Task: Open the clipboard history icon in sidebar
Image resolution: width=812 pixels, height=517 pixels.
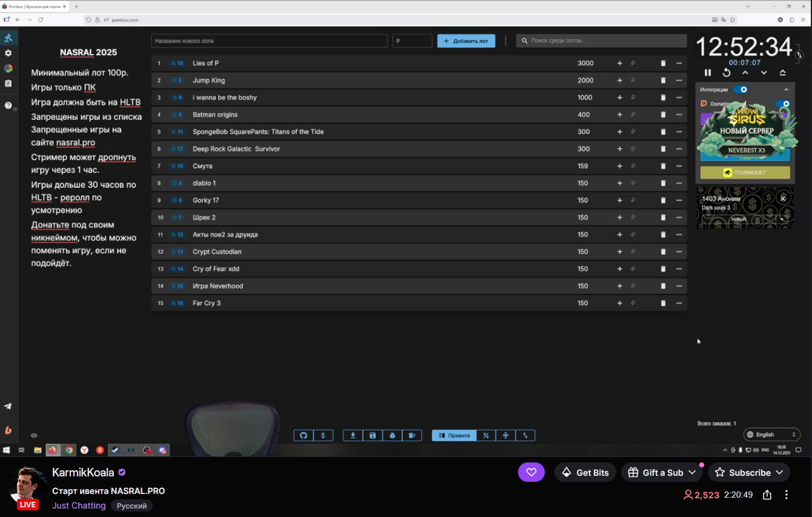Action: click(8, 84)
